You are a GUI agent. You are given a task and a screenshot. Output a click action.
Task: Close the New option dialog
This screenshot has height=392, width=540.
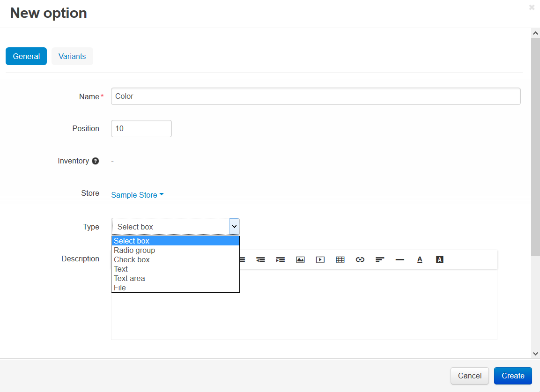click(x=532, y=7)
